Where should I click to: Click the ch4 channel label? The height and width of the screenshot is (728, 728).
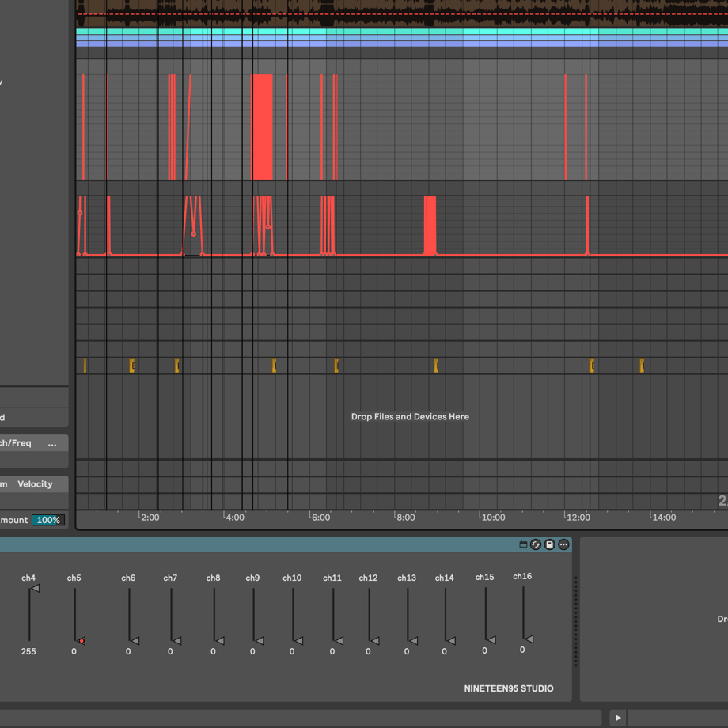[x=28, y=578]
